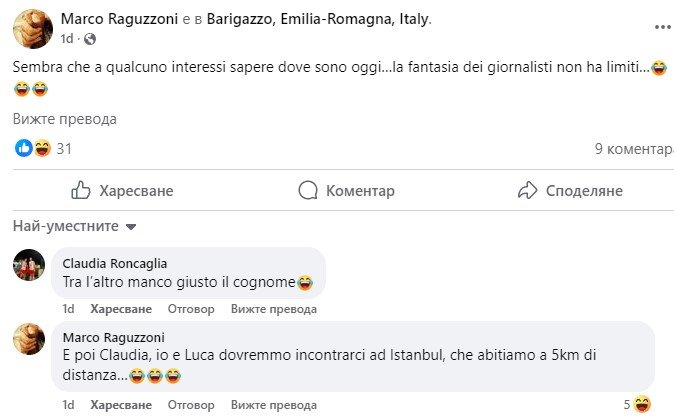Image resolution: width=674 pixels, height=418 pixels.
Task: Click the Споделяне share arrow button
Action: pyautogui.click(x=570, y=190)
